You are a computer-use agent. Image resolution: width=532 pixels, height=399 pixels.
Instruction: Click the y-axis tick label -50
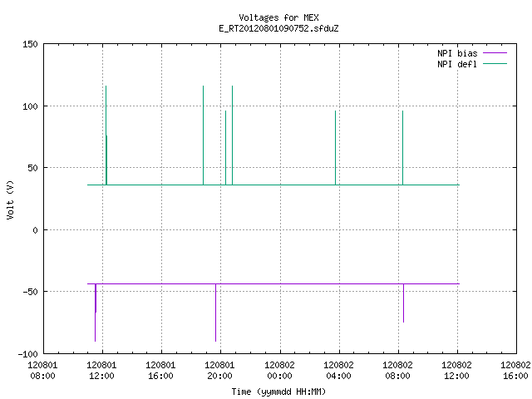tap(30, 292)
